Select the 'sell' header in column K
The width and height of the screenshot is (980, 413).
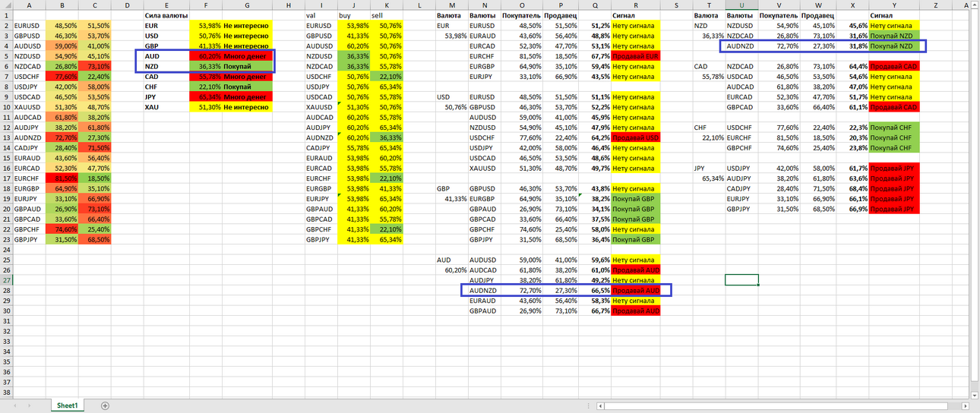pos(387,15)
